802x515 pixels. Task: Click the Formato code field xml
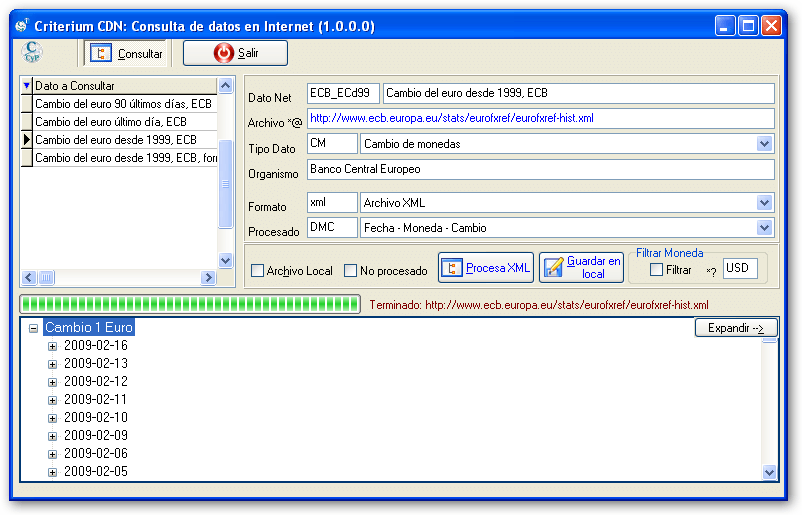[x=332, y=203]
